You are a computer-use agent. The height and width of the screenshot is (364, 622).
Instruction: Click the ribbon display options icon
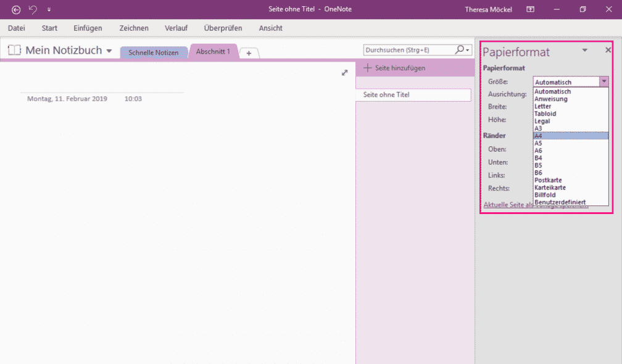(530, 9)
